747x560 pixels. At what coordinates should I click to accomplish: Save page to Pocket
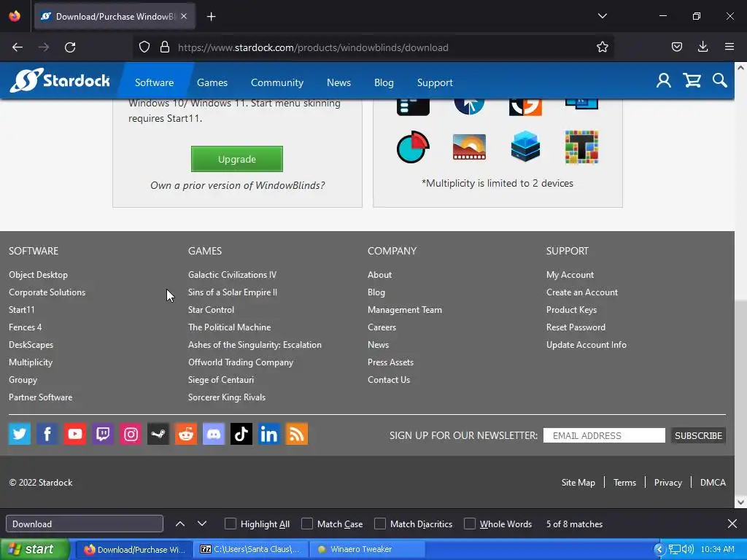click(676, 47)
